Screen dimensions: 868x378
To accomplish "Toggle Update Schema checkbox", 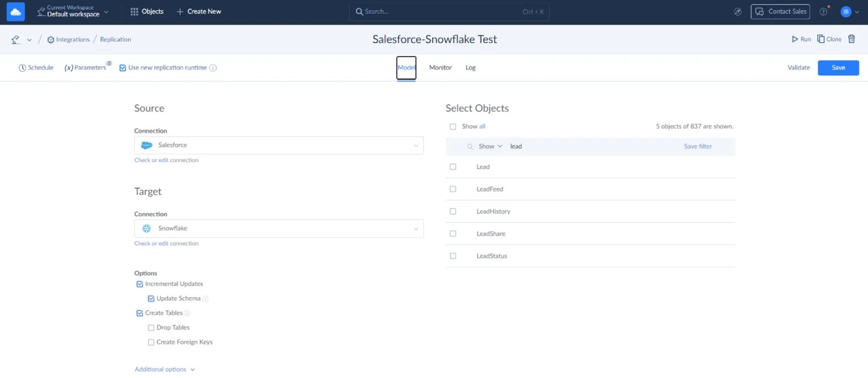I will click(x=151, y=298).
